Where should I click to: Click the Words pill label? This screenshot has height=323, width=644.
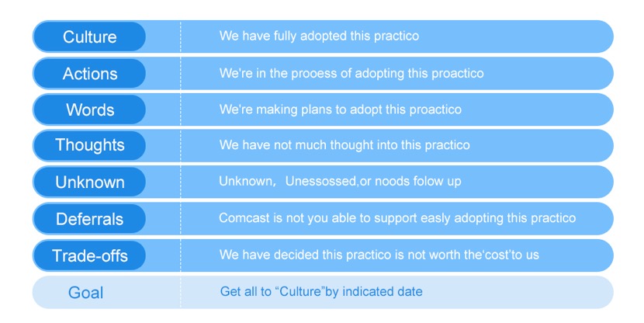point(89,109)
